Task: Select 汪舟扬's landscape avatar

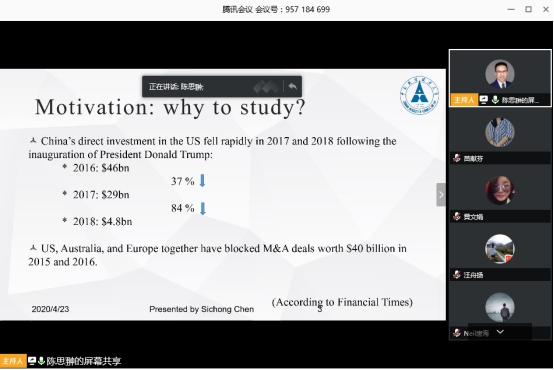Action: click(500, 249)
